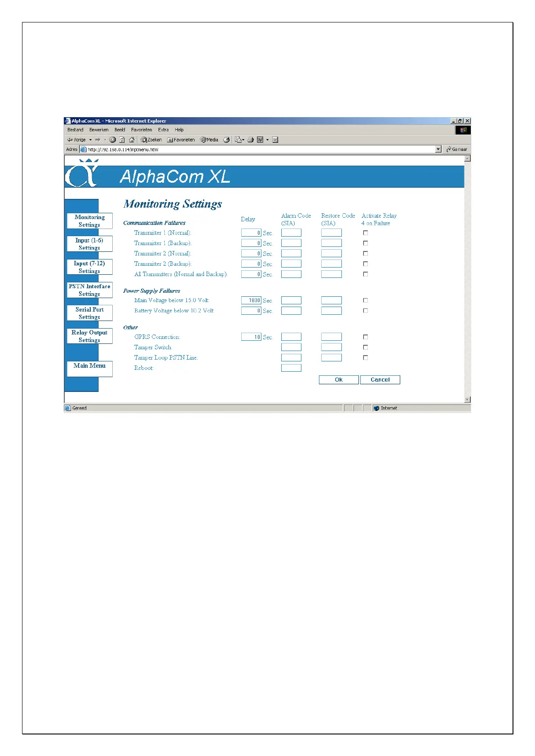The width and height of the screenshot is (535, 756).
Task: Open Monitoring Settings in the sidebar
Action: (89, 221)
